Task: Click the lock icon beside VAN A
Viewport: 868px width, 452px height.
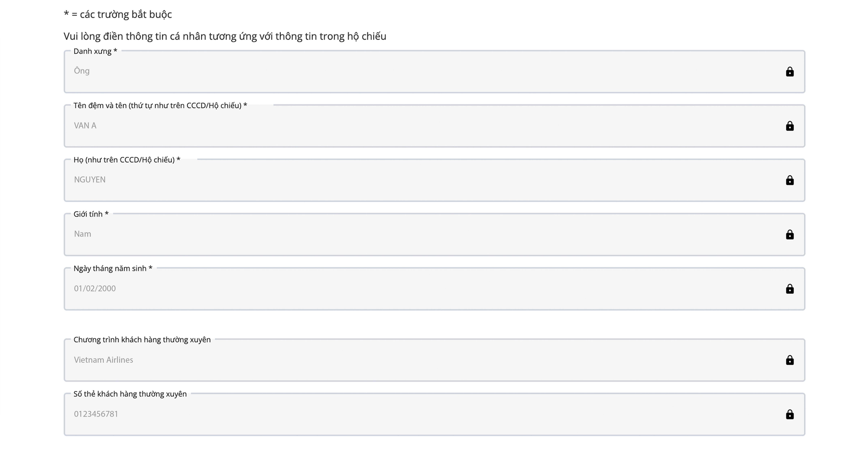Action: tap(790, 126)
